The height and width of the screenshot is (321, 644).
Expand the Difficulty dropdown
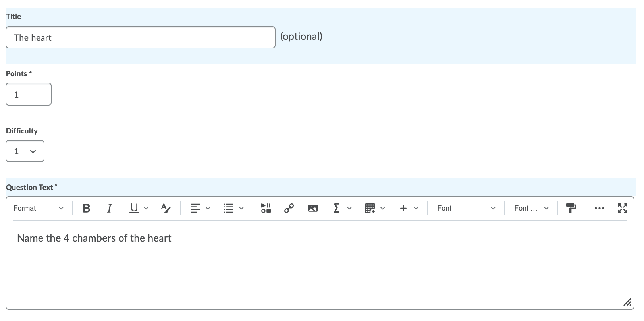pos(25,151)
